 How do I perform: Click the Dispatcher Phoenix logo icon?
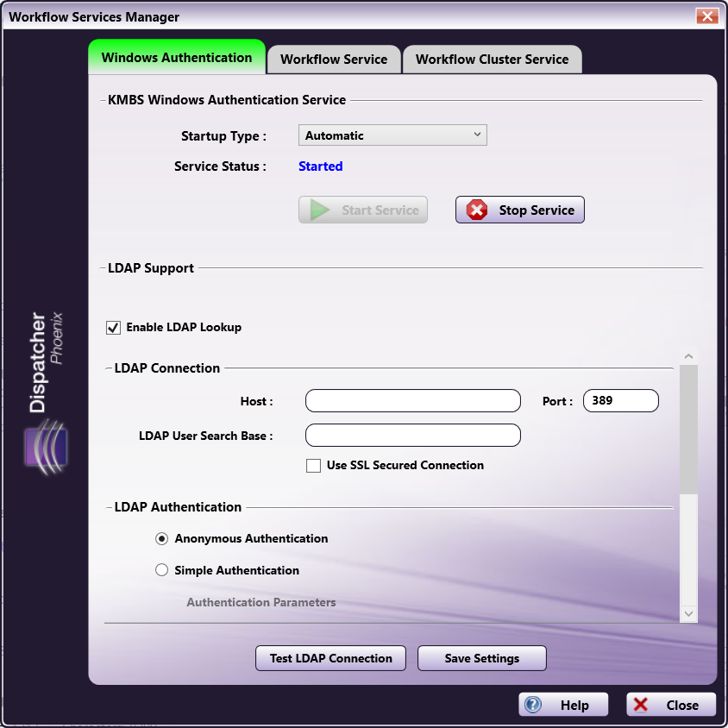point(46,448)
